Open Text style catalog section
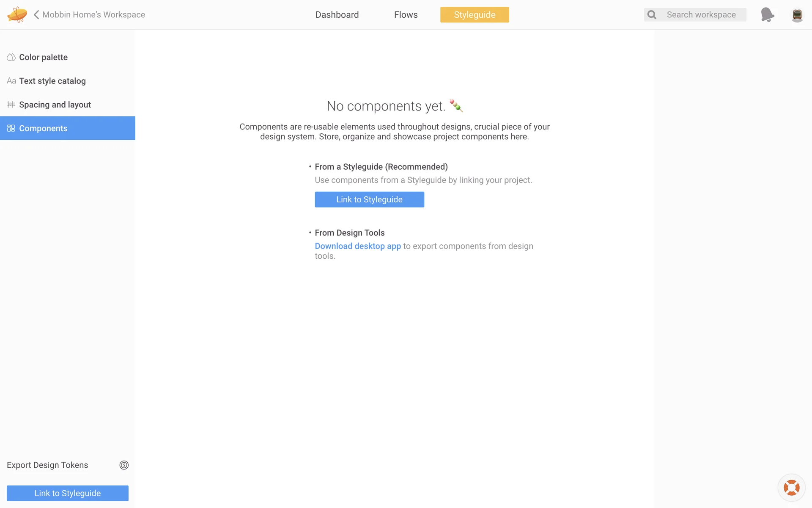This screenshot has width=812, height=508. point(52,81)
